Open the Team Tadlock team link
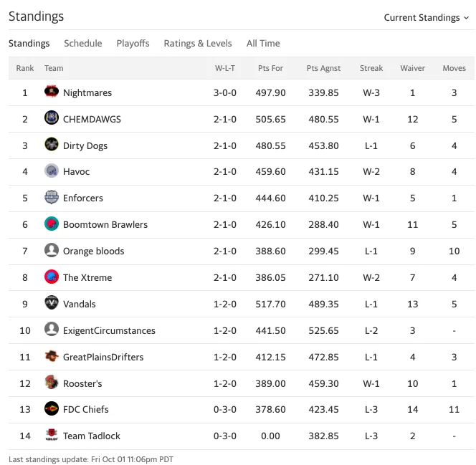Screen dimensions: 476x465 tap(91, 436)
